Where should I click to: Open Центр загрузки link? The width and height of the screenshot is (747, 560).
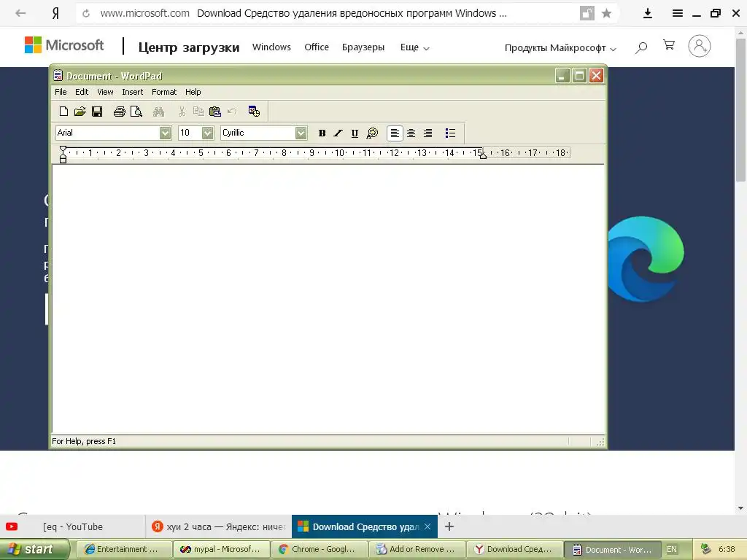coord(189,47)
